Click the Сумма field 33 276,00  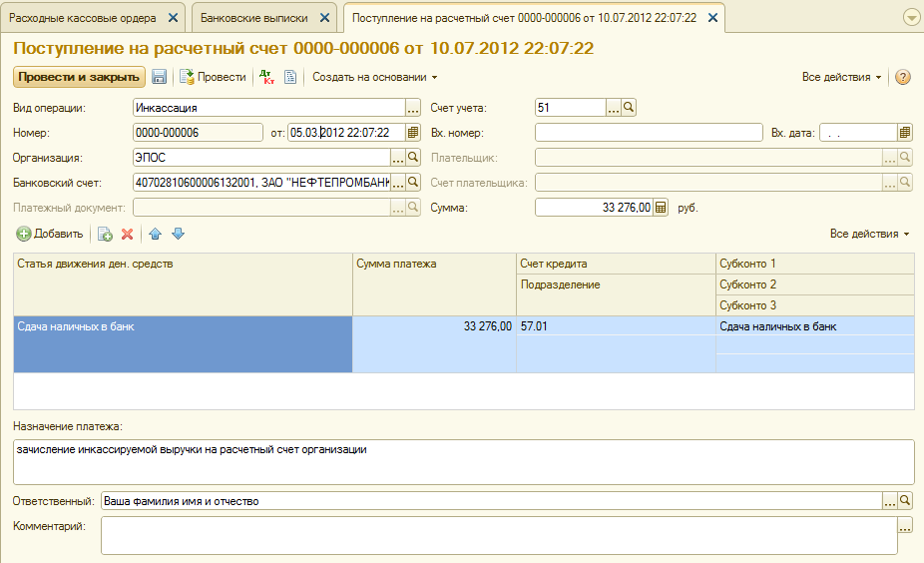tap(594, 208)
